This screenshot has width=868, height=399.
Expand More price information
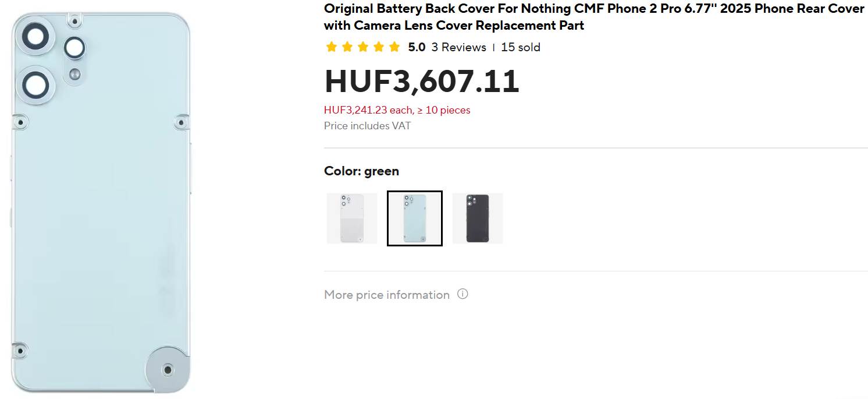coord(387,295)
